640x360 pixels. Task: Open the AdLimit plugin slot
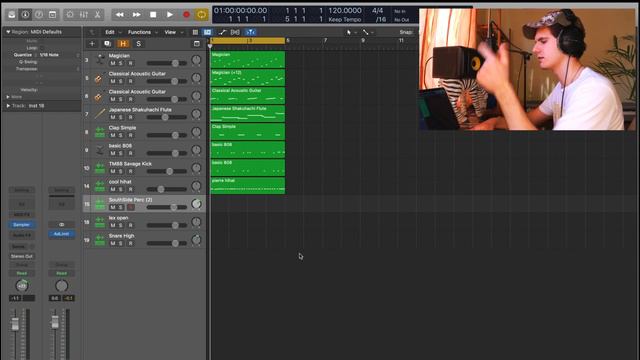[x=61, y=234]
